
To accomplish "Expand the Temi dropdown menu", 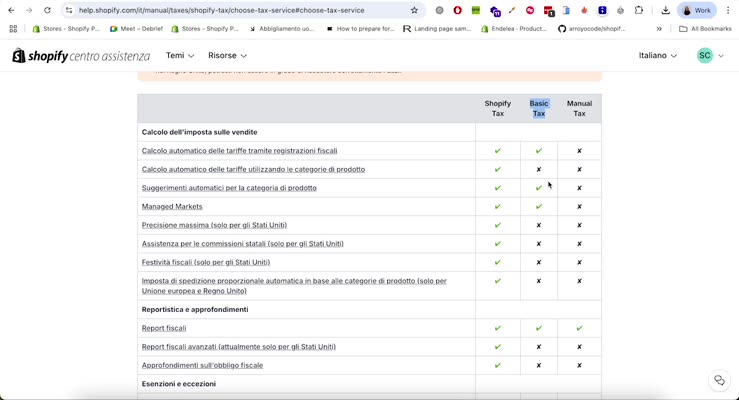I will [180, 56].
